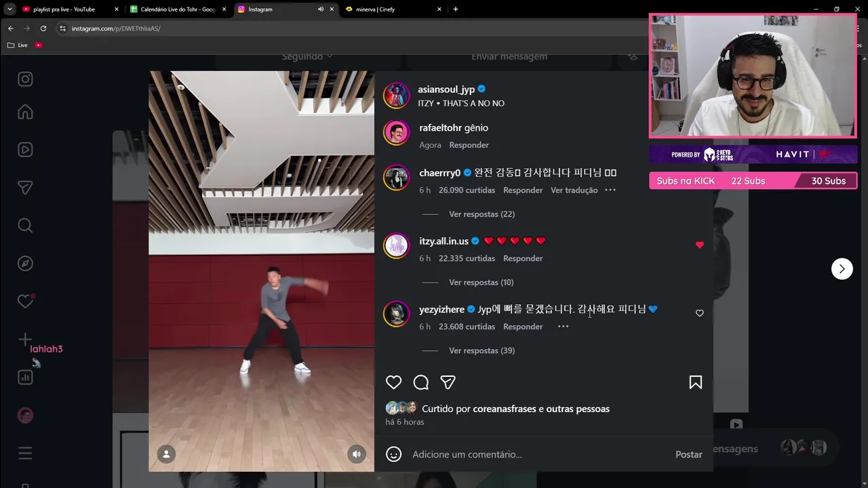Reload the page
Screen dimensions: 868x488
coord(43,28)
